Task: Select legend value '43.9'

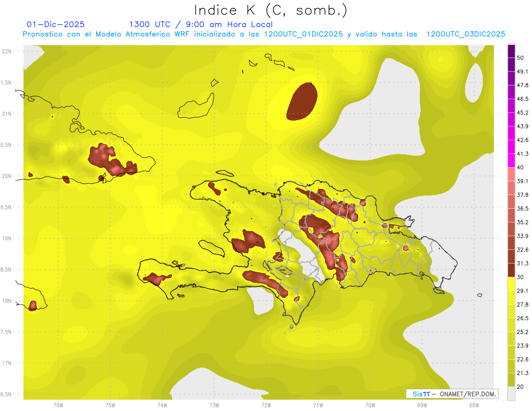Action: click(x=522, y=126)
